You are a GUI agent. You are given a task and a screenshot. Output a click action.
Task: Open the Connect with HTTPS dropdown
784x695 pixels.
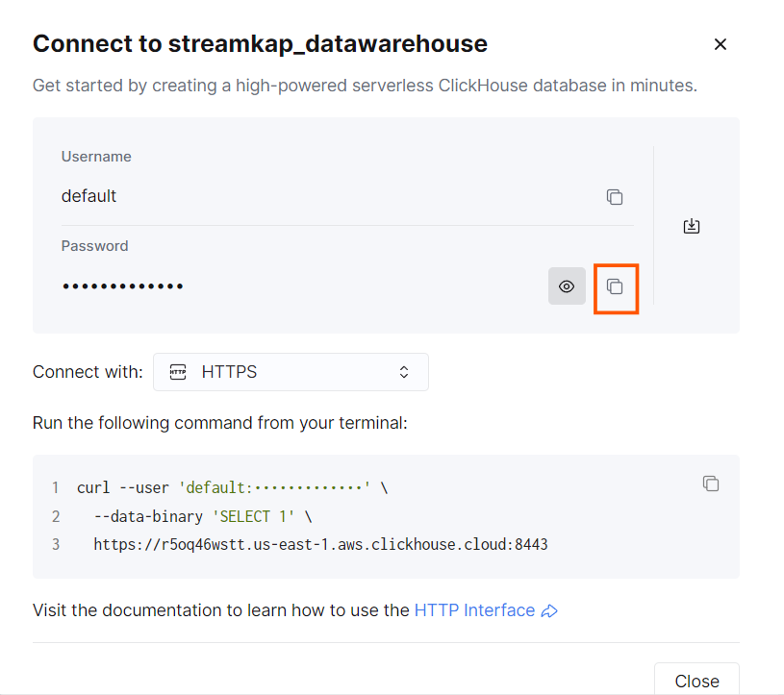[x=291, y=372]
